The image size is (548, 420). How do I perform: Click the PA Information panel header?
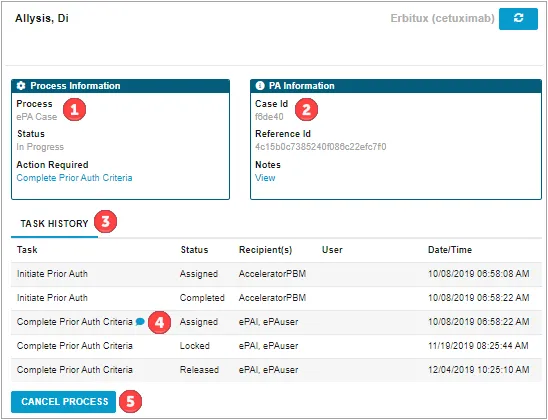point(396,86)
